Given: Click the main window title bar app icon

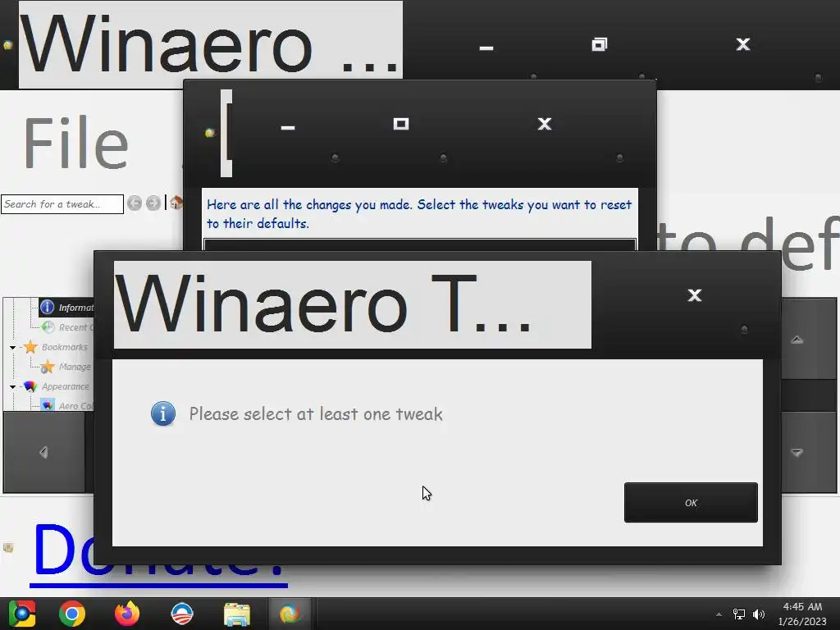Looking at the screenshot, I should [8, 45].
